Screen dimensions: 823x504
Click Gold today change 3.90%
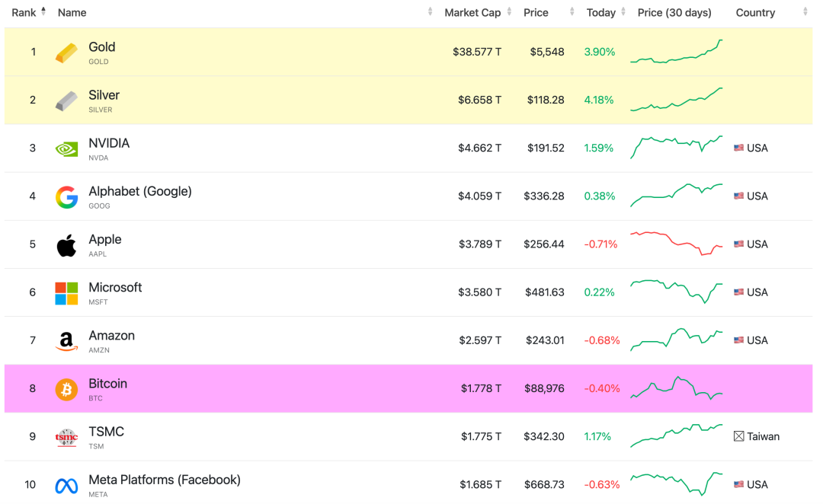click(x=600, y=52)
